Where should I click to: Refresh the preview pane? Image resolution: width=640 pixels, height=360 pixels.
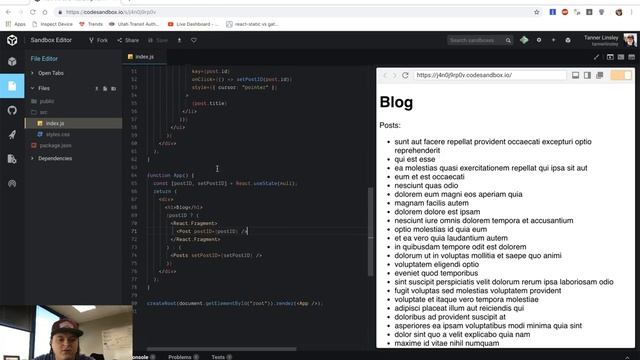click(x=405, y=75)
